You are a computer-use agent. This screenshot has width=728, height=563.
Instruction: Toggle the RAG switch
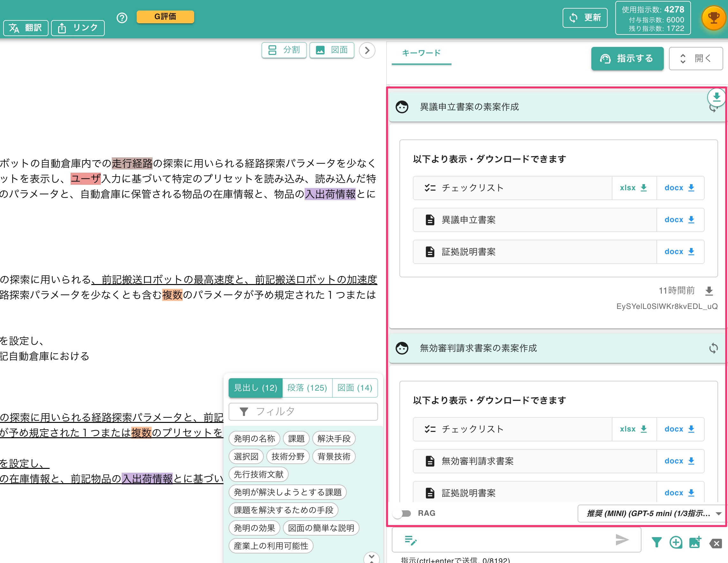point(402,513)
